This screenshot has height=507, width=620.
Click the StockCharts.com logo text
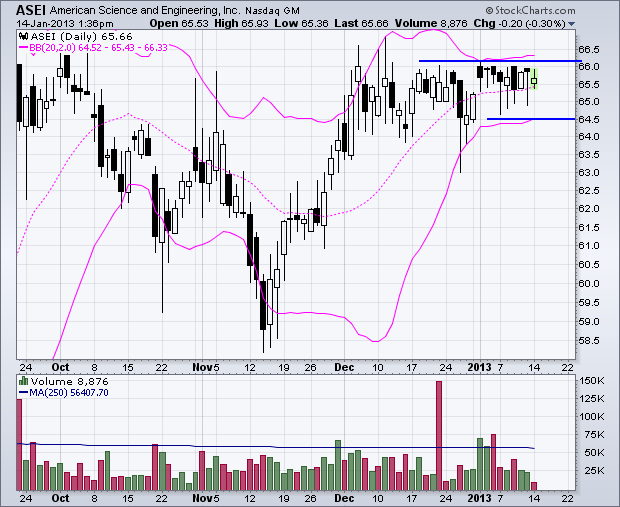tap(531, 10)
